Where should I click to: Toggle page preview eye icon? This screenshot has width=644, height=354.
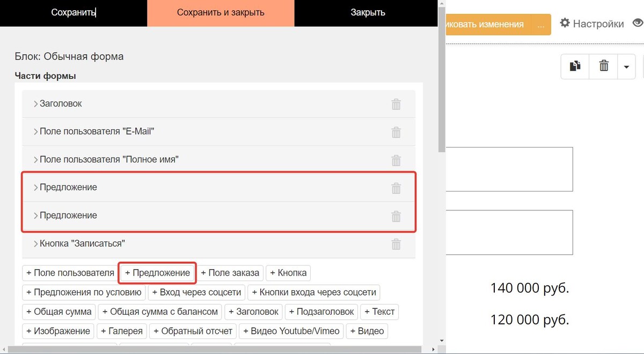click(x=638, y=23)
